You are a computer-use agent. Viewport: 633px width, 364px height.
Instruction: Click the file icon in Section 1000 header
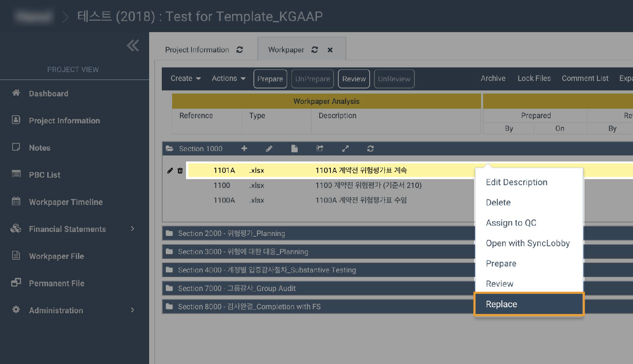pyautogui.click(x=294, y=148)
